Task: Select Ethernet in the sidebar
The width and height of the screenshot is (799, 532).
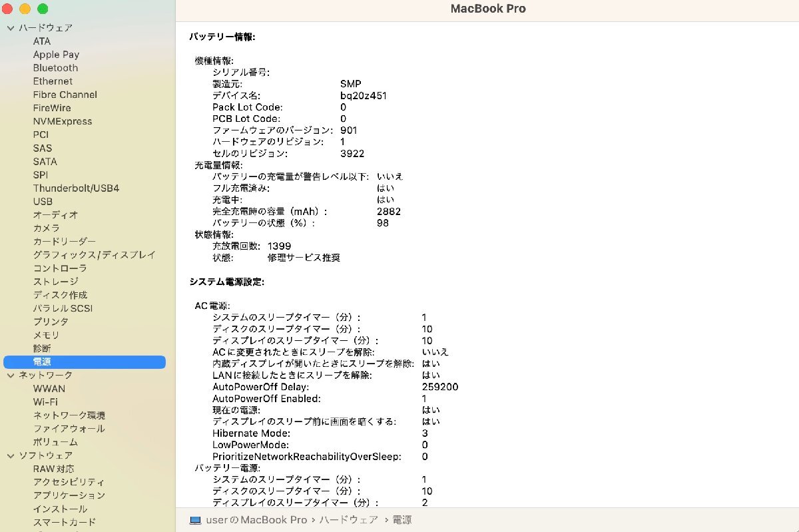Action: pos(53,81)
